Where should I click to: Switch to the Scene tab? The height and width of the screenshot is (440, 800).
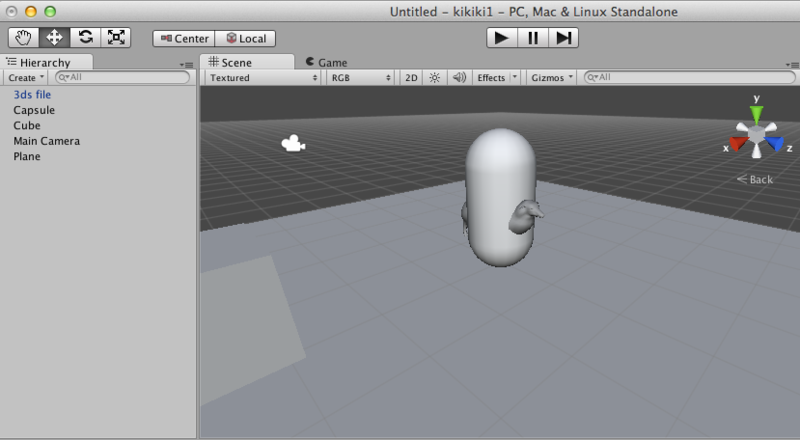tap(247, 62)
